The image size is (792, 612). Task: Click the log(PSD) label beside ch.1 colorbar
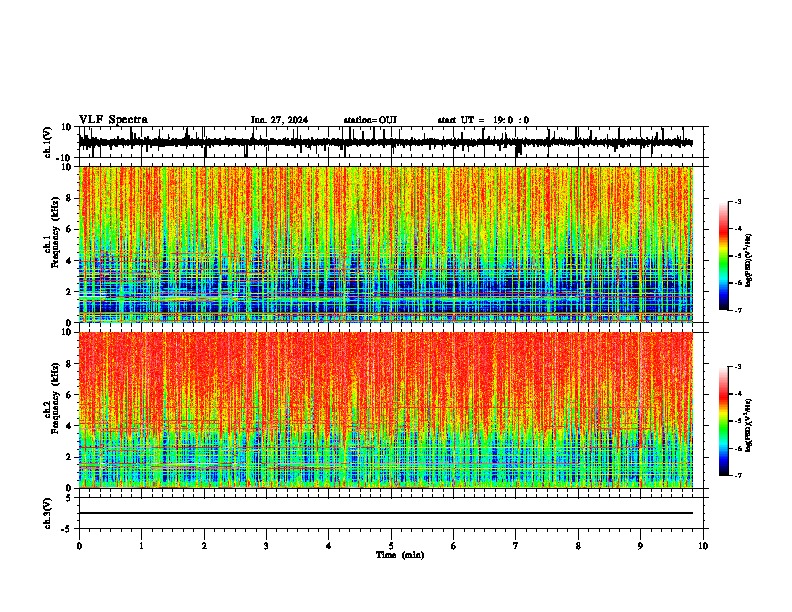(748, 261)
